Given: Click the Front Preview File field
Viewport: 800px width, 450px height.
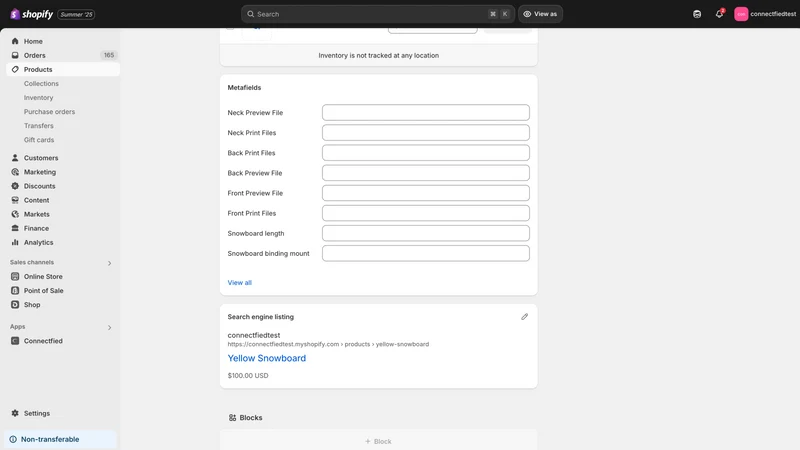Looking at the screenshot, I should click(x=426, y=193).
